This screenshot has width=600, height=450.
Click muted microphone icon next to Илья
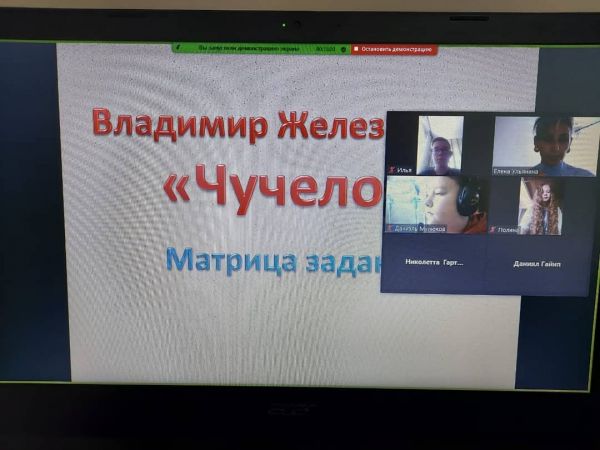pyautogui.click(x=390, y=171)
